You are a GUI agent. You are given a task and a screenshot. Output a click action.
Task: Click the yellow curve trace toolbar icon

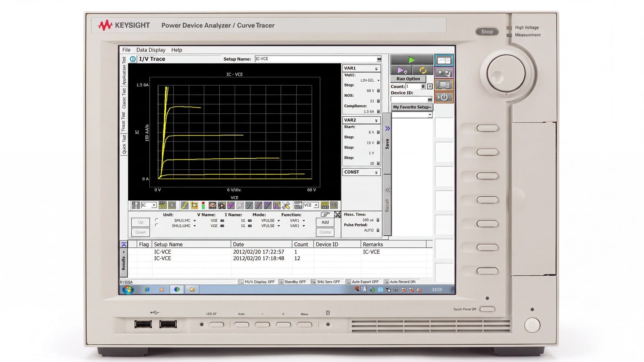(x=184, y=206)
